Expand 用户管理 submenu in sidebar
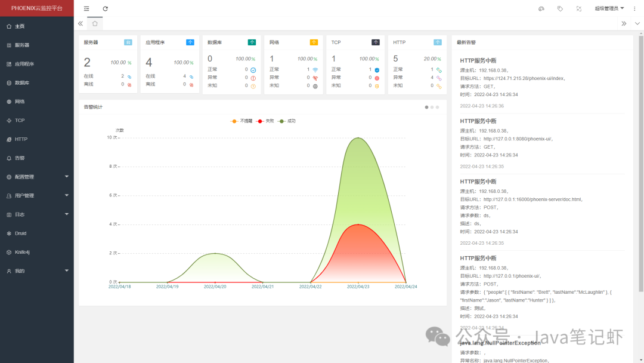Viewport: 644px width, 363px height. (x=37, y=196)
